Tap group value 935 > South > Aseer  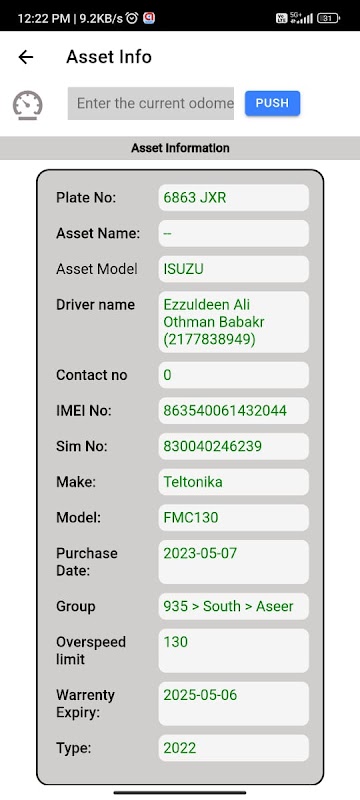[x=234, y=607]
